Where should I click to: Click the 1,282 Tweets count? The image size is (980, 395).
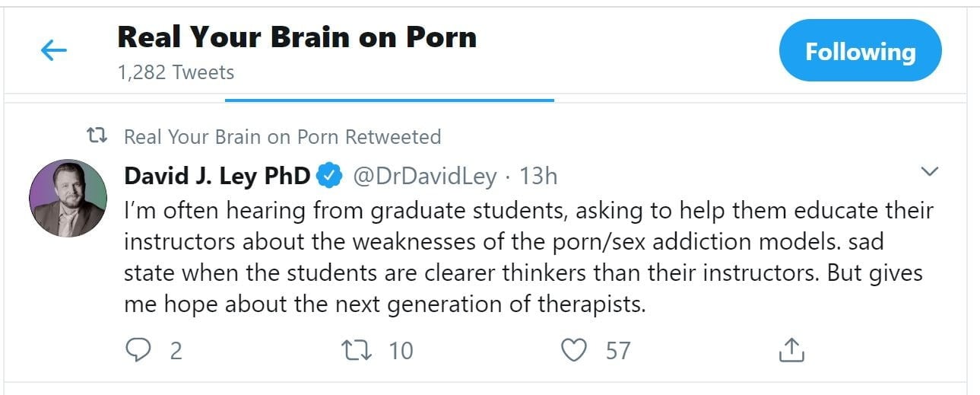[x=176, y=72]
